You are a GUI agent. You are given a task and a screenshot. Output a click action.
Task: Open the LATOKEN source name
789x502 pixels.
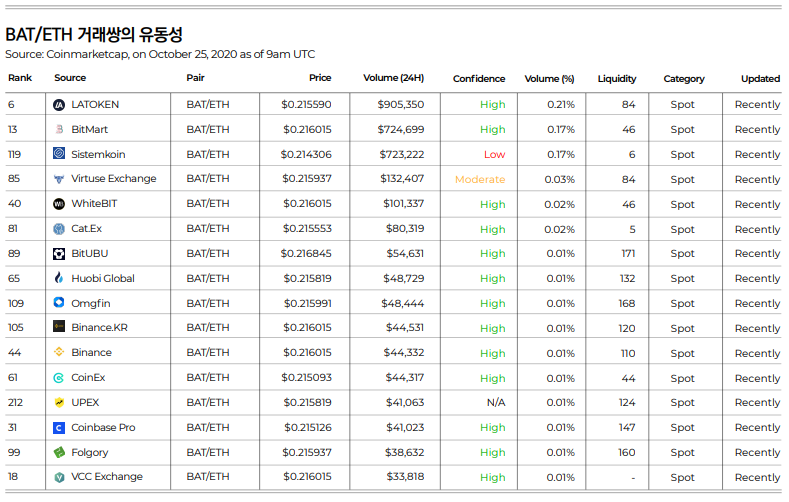pos(95,105)
